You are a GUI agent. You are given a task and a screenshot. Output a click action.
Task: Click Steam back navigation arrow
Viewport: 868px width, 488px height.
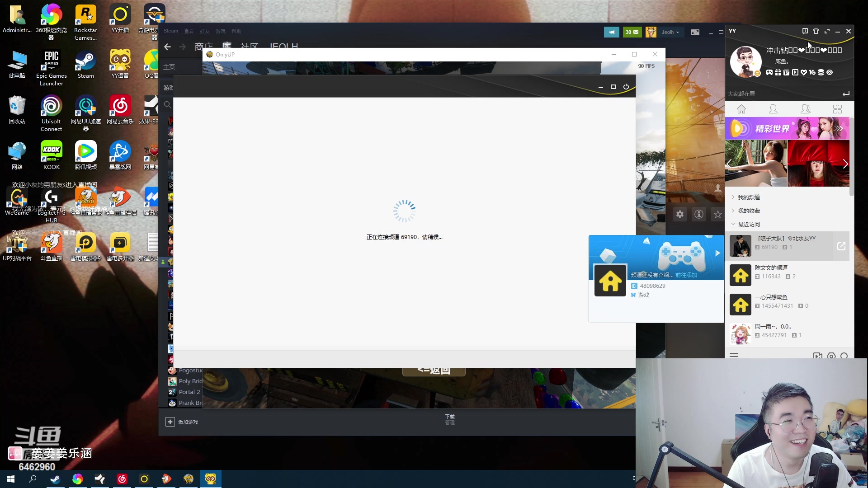pyautogui.click(x=168, y=47)
